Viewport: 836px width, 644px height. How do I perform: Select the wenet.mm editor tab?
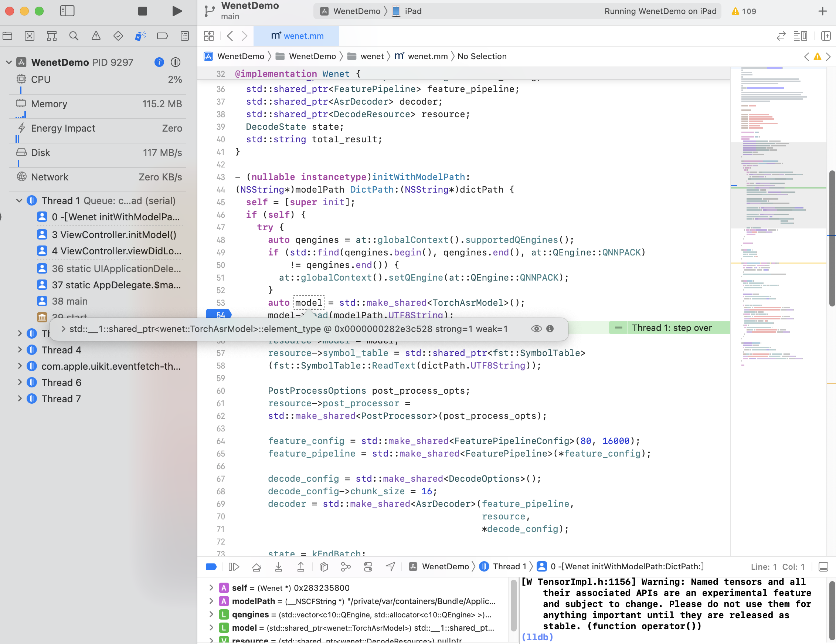(297, 35)
